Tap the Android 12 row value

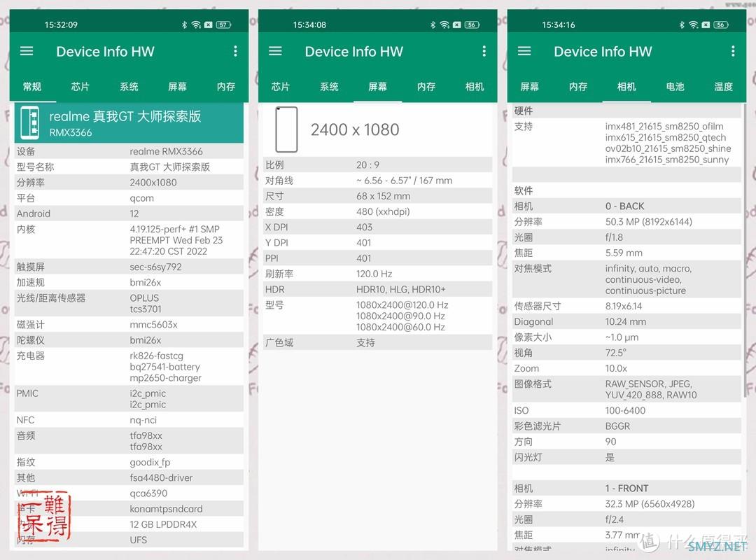pyautogui.click(x=134, y=213)
